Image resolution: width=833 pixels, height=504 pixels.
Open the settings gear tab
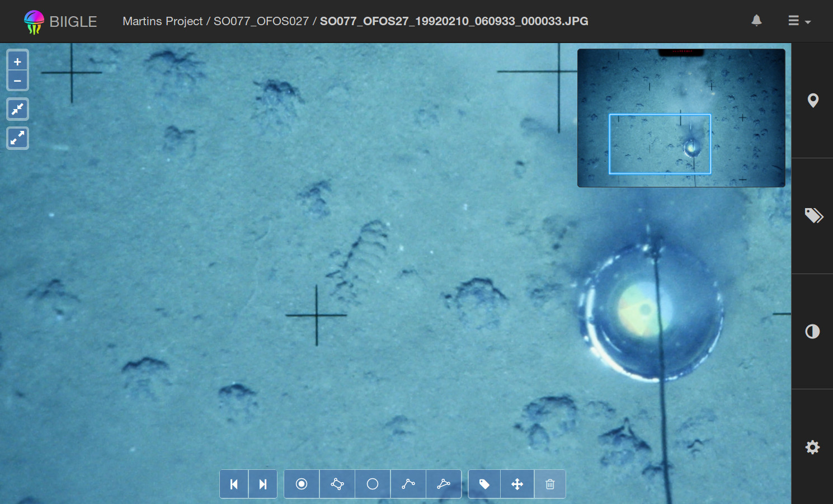[x=813, y=447]
